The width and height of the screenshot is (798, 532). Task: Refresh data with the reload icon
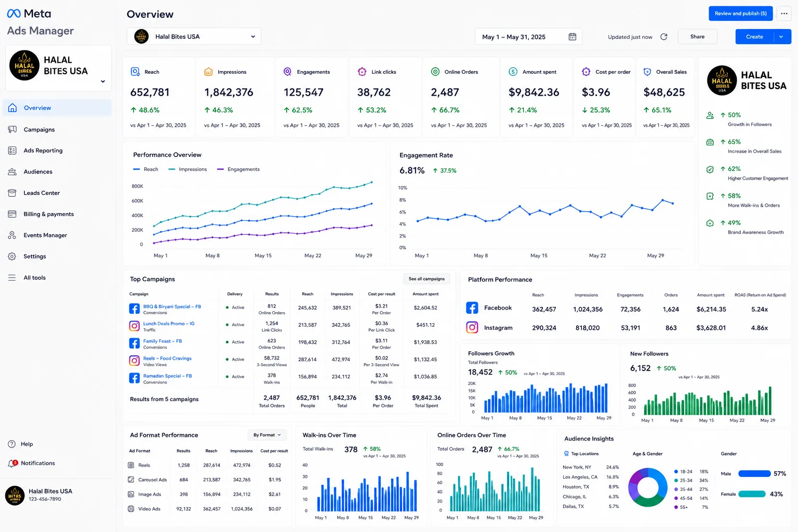[x=664, y=37]
